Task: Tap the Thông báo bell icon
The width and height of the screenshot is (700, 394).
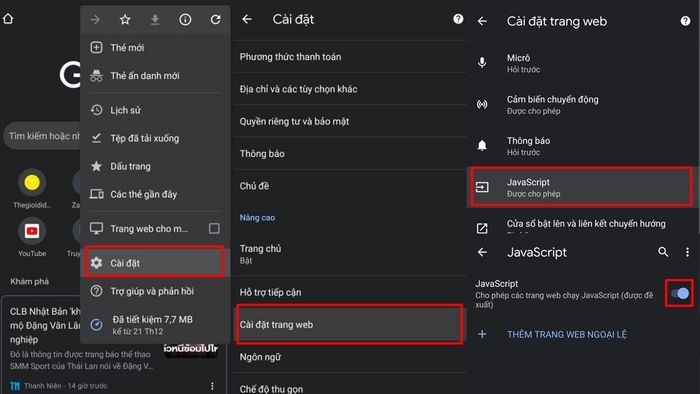Action: tap(482, 145)
